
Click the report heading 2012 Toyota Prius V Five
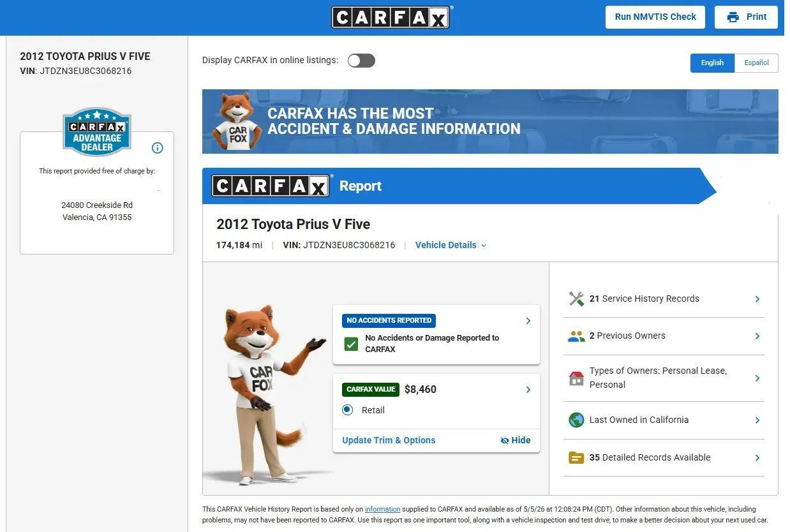[293, 225]
